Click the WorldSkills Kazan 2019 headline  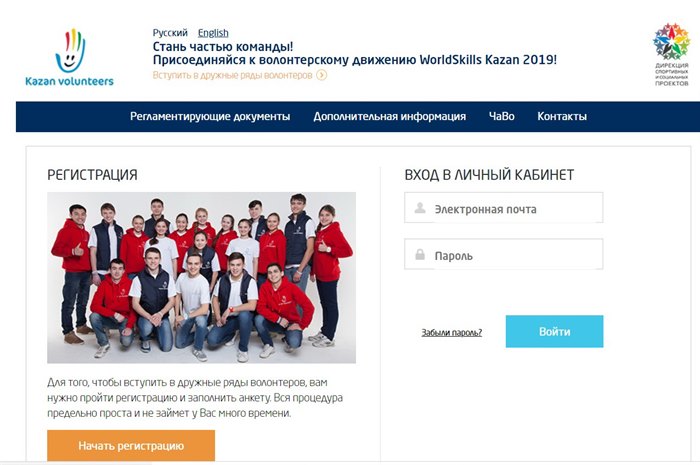coord(354,60)
